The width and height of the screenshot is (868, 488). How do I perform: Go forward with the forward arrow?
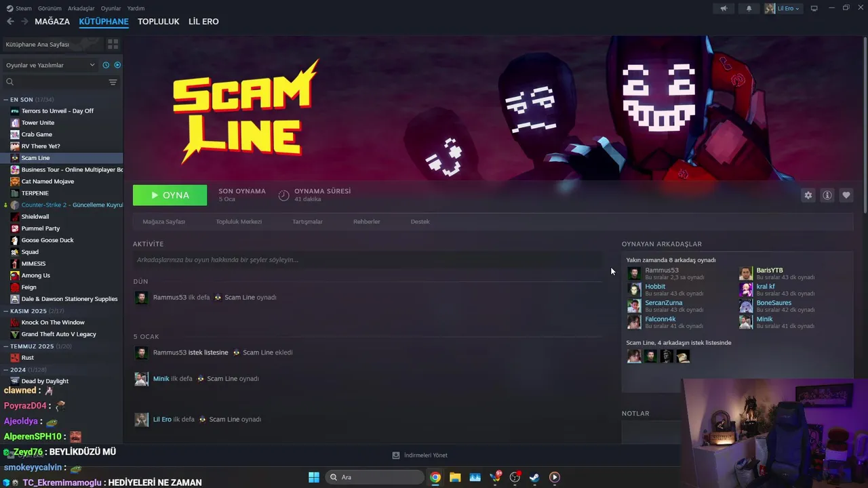pyautogui.click(x=24, y=22)
